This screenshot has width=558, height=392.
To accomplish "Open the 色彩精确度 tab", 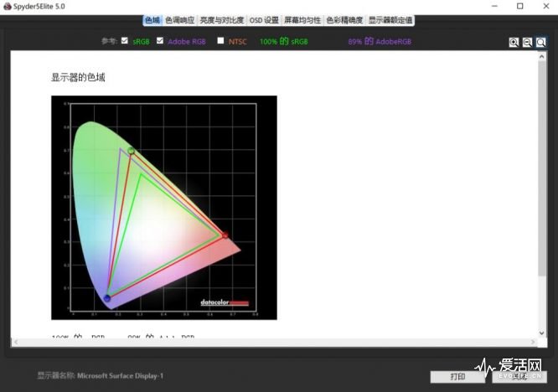I will coord(344,20).
